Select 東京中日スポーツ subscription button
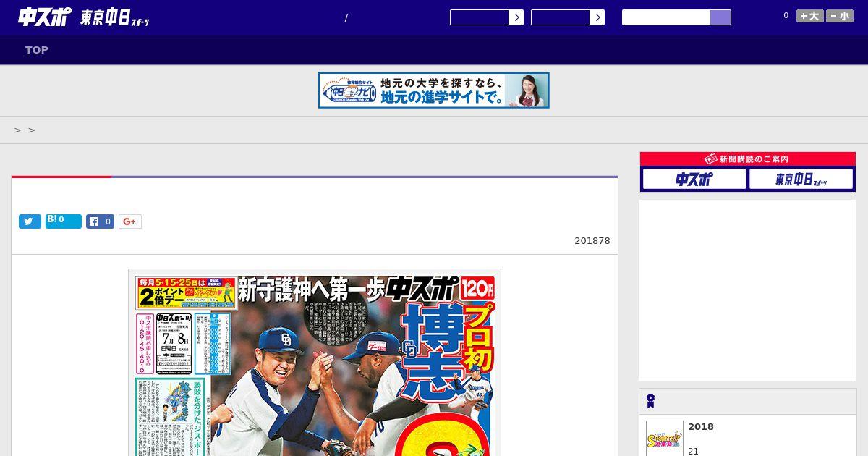 coord(801,179)
